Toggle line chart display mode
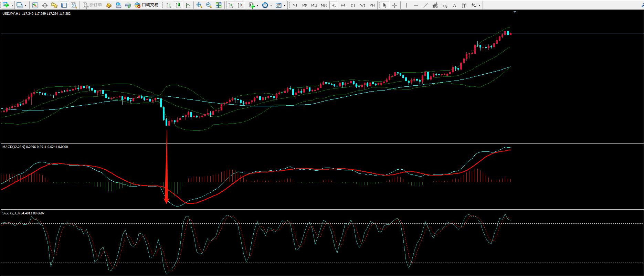Image resolution: width=644 pixels, height=276 pixels. point(188,5)
